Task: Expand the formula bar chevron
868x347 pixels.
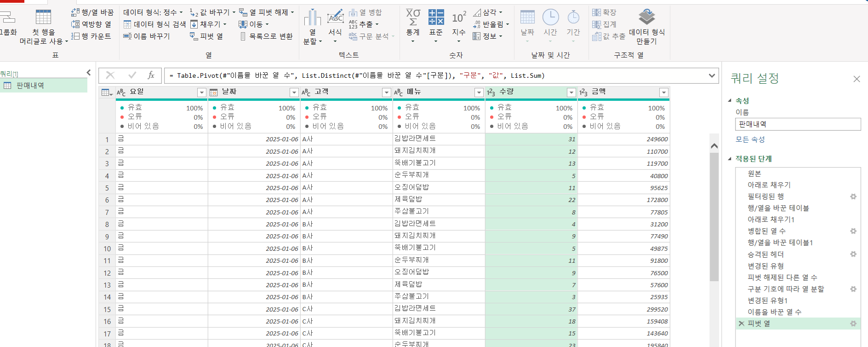Action: pos(712,75)
